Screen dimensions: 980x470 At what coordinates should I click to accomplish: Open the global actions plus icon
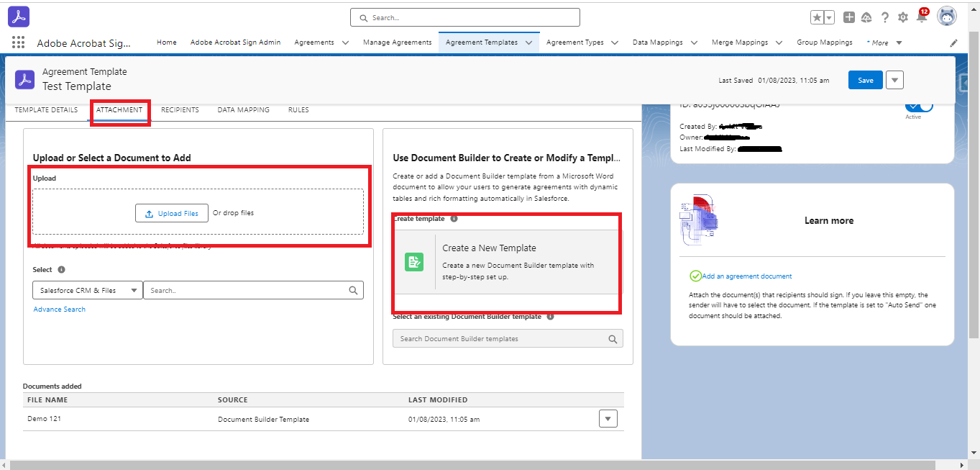click(x=849, y=17)
